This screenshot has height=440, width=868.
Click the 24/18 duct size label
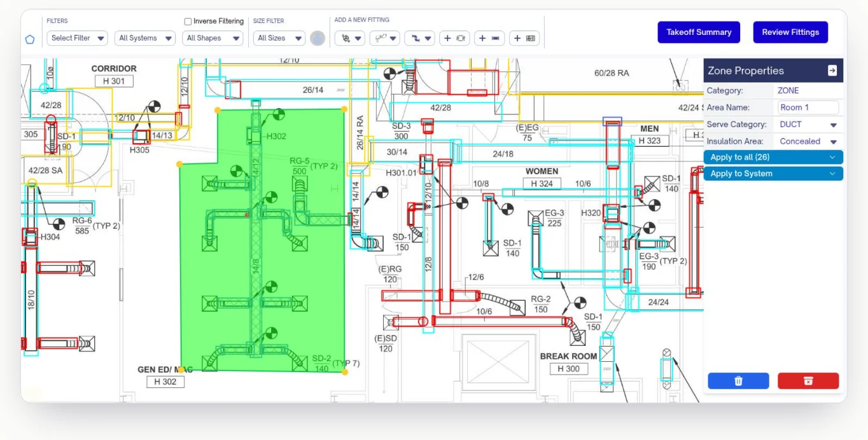pos(503,154)
